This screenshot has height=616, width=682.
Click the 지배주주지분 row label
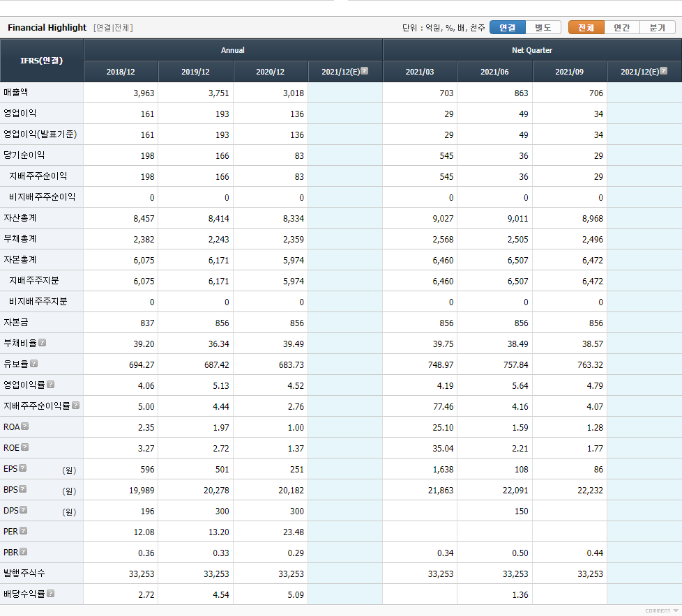(x=34, y=280)
